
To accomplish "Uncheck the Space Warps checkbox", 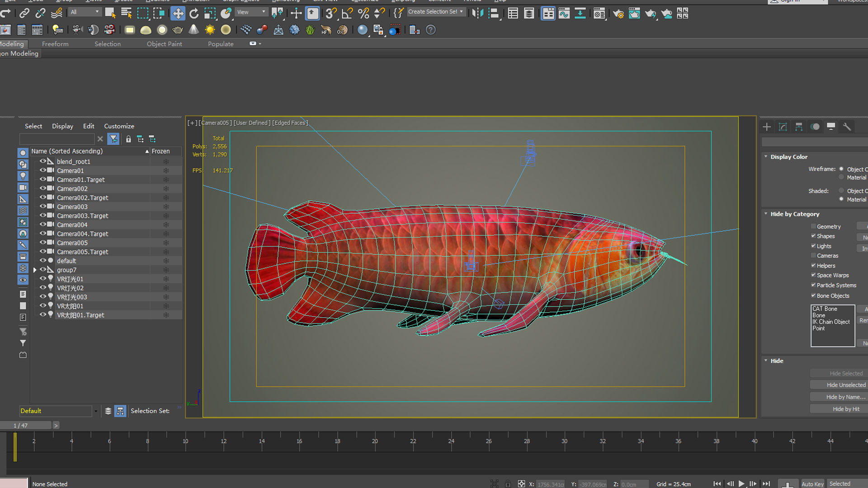I will pos(813,275).
